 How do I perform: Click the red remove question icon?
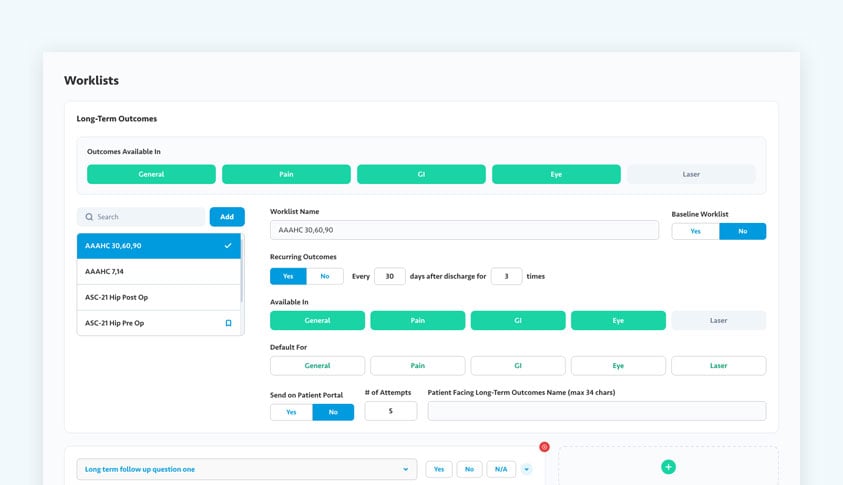tap(545, 447)
